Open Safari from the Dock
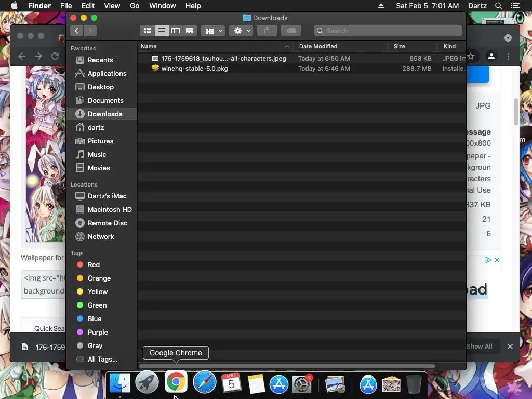The image size is (532, 399). [x=204, y=382]
